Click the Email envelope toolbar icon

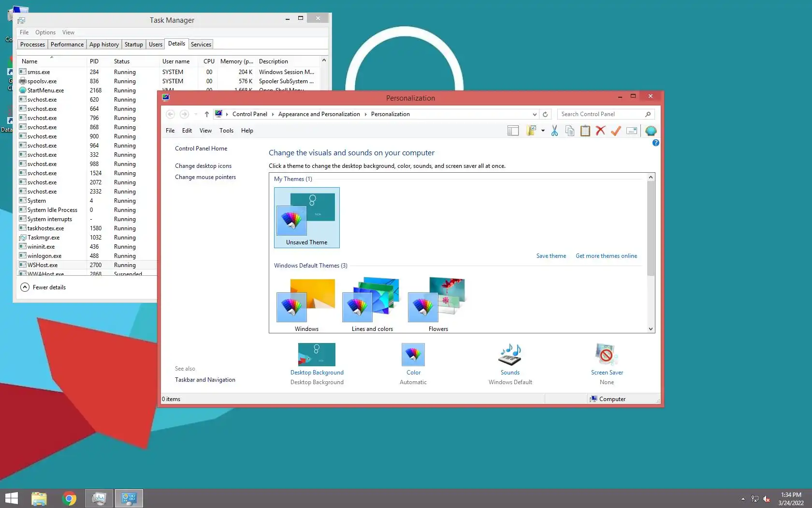click(x=632, y=131)
